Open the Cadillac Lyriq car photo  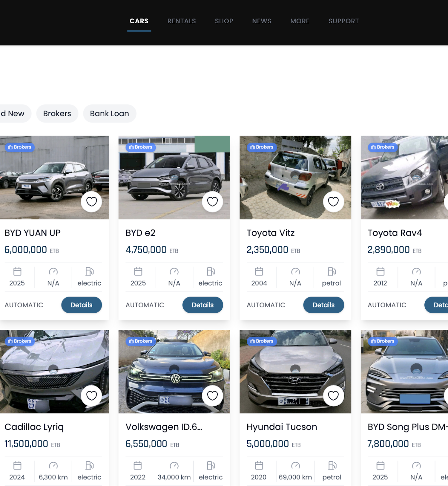tap(54, 372)
